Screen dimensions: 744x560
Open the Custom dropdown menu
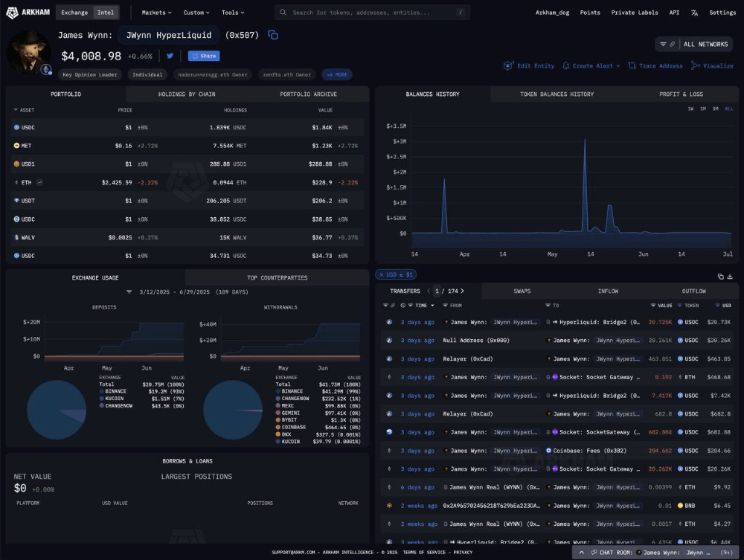[196, 13]
